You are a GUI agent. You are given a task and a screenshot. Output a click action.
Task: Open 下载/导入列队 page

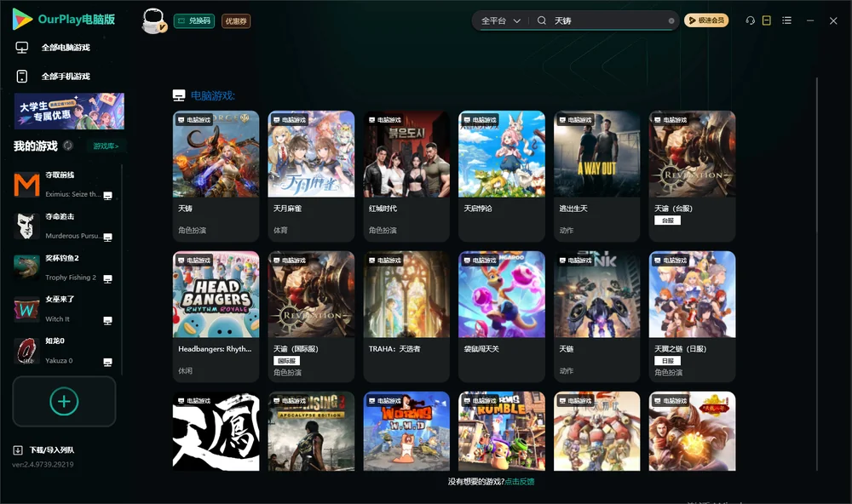click(52, 450)
